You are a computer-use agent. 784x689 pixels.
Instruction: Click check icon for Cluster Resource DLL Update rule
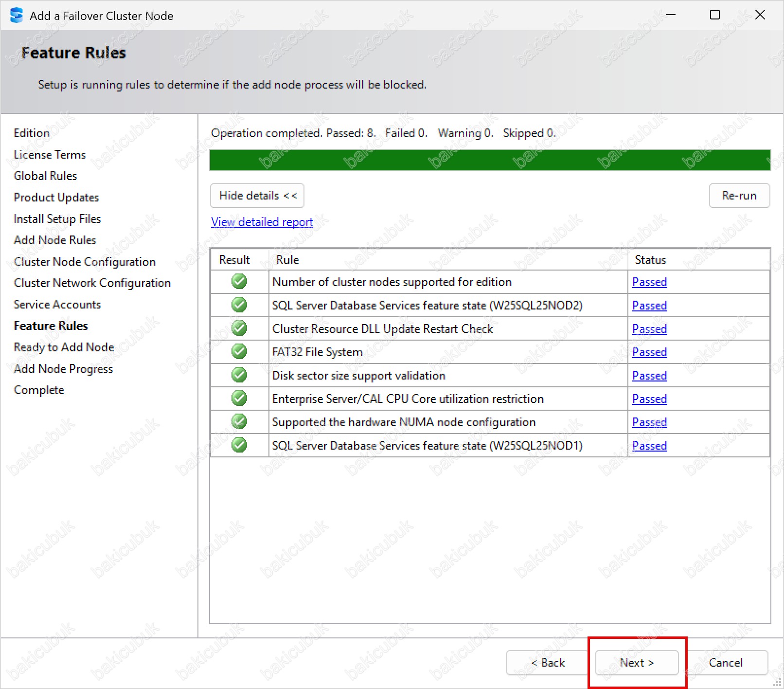pos(239,328)
